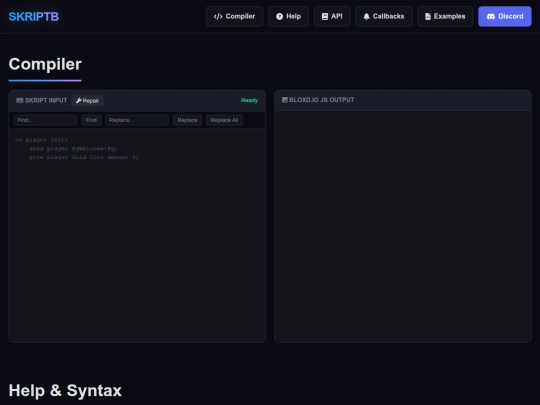Click the SKRIPT INPUT panel title
Viewport: 540px width, 405px height.
(x=46, y=100)
